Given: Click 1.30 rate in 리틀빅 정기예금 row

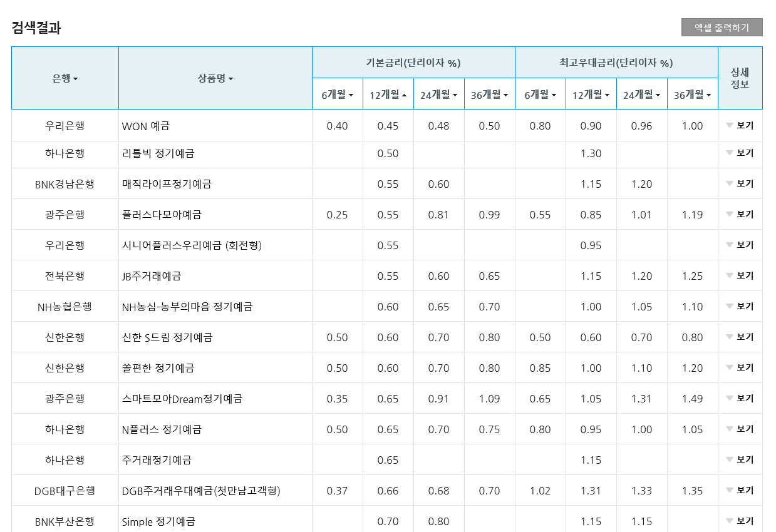Looking at the screenshot, I should tap(591, 153).
